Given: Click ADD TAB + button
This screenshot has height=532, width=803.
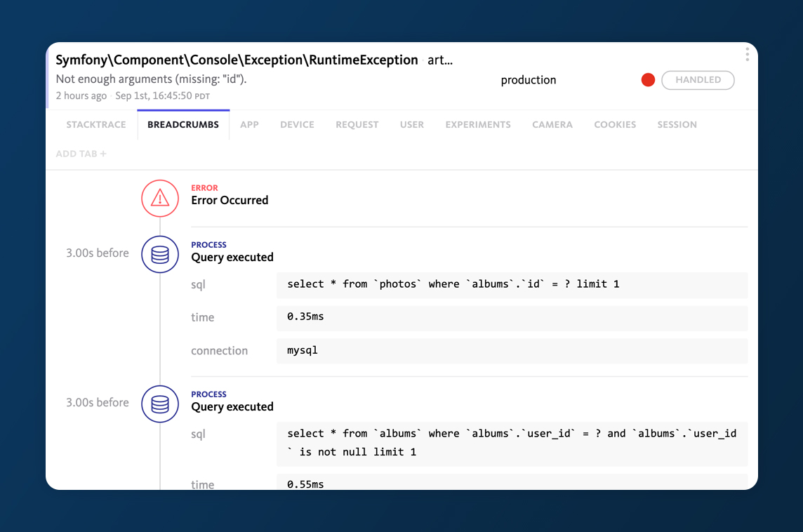Looking at the screenshot, I should tap(81, 154).
